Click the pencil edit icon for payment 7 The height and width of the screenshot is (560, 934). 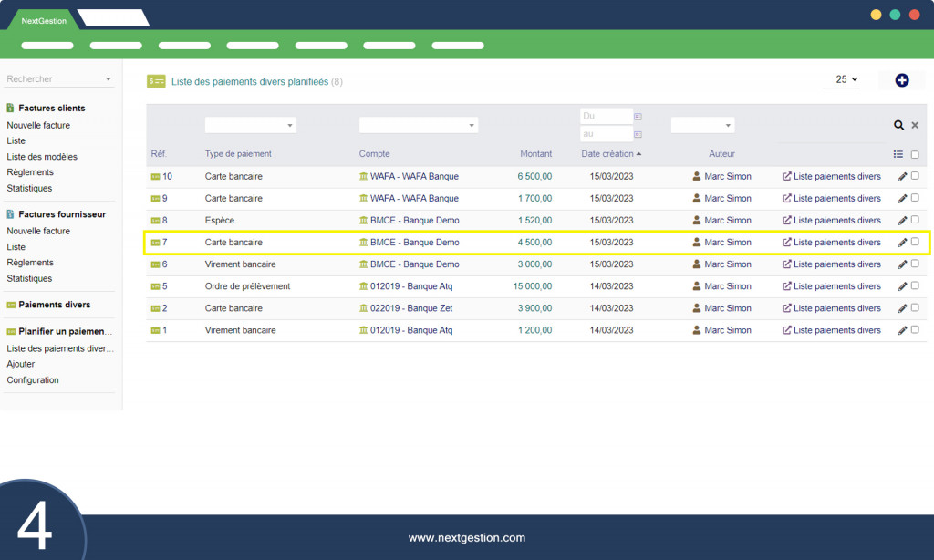point(902,243)
